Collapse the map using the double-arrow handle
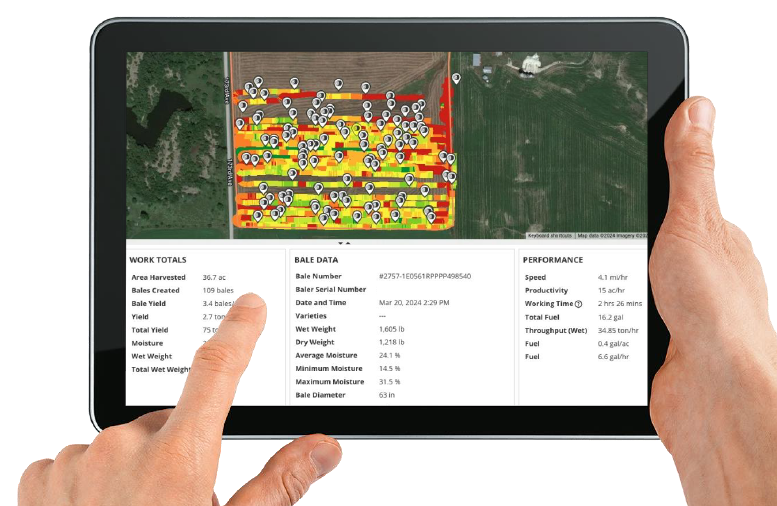 (343, 243)
